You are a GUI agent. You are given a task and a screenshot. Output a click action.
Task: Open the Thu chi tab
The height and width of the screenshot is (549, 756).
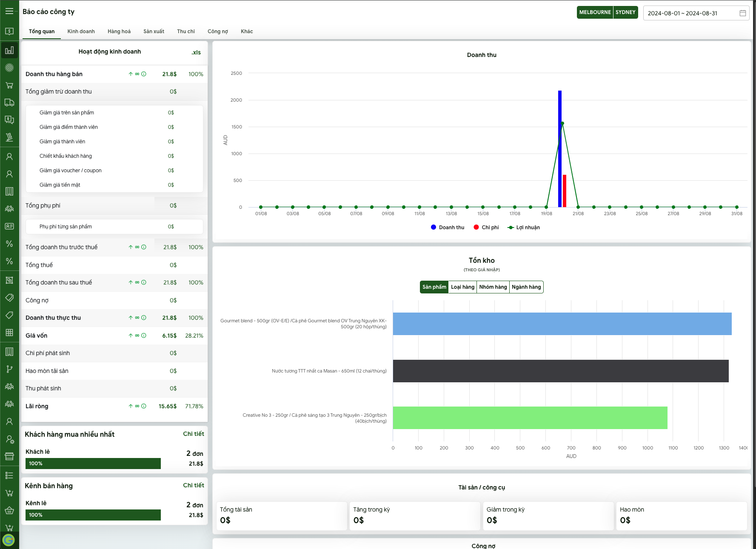186,31
